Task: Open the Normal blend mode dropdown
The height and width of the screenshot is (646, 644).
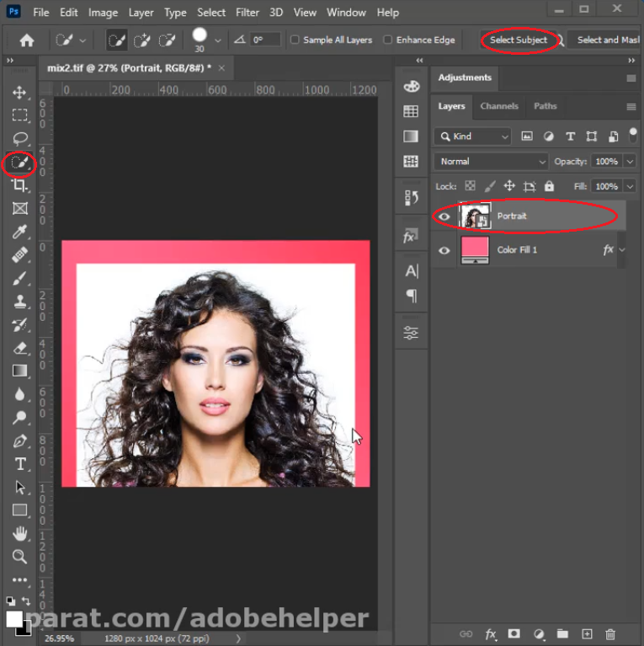Action: (x=492, y=162)
